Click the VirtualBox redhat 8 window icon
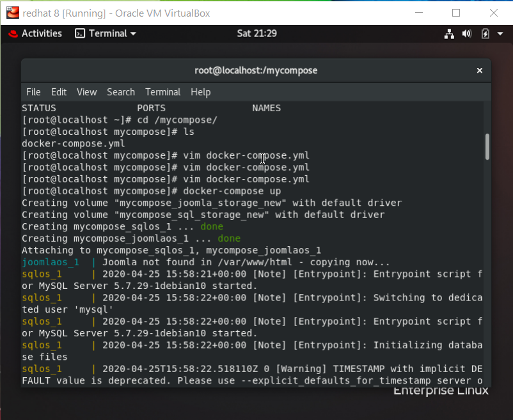 13,13
